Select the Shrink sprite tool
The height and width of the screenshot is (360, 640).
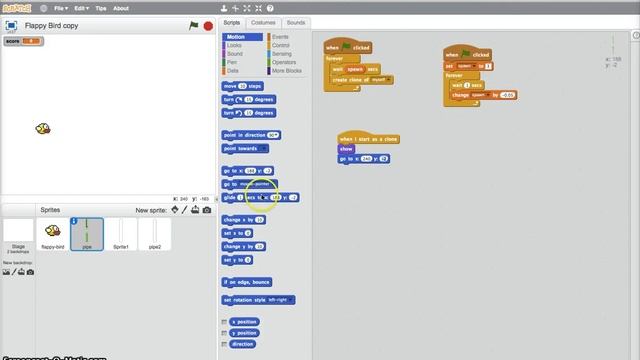[x=258, y=8]
